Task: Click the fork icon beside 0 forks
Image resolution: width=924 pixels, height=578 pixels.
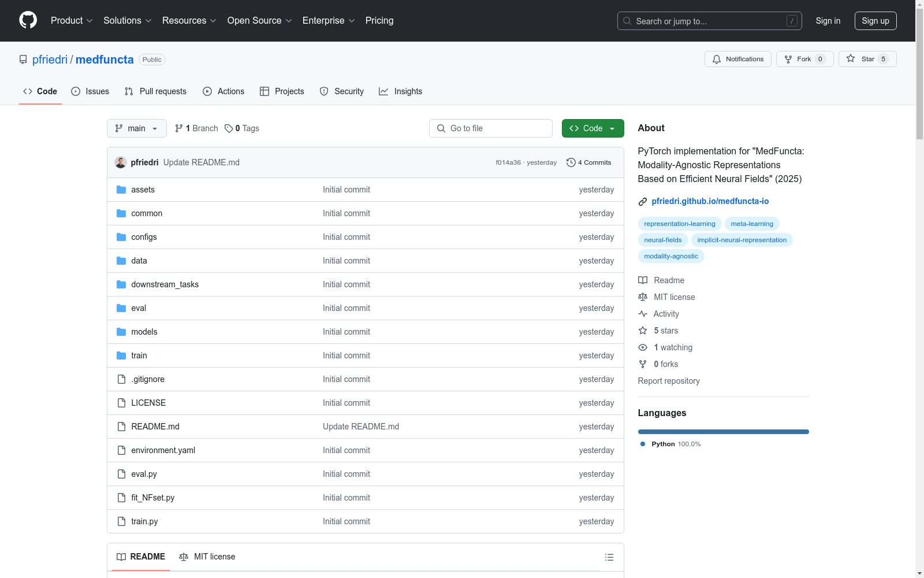Action: click(x=643, y=364)
